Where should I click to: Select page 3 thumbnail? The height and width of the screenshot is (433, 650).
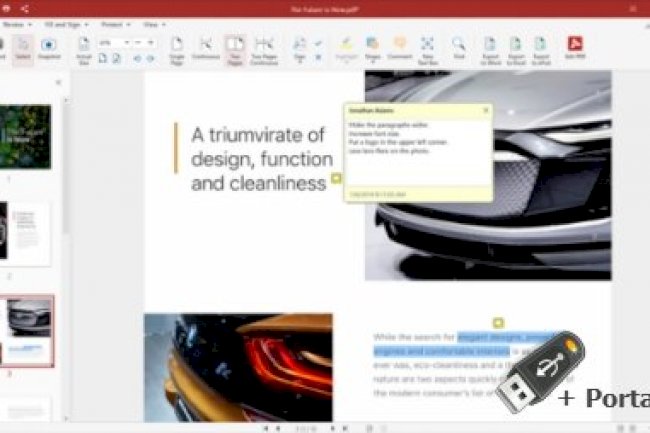[27, 331]
